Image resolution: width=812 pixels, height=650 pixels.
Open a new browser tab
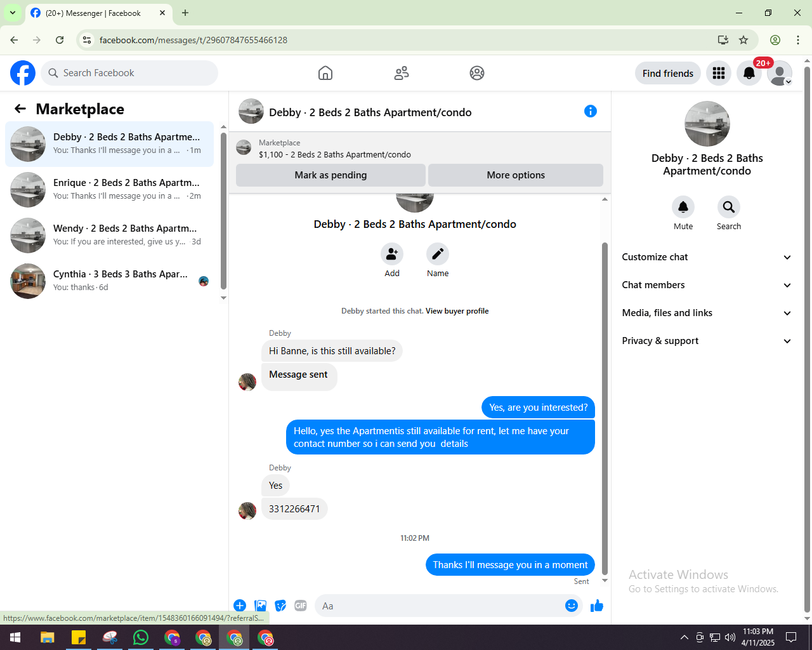click(x=185, y=13)
